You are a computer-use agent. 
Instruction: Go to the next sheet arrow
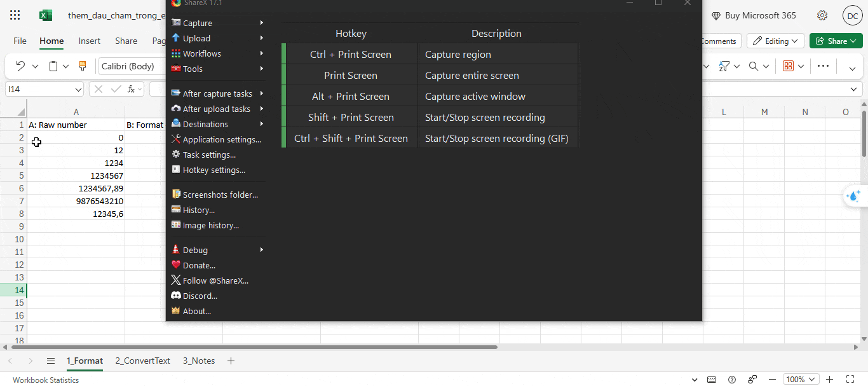tap(31, 361)
